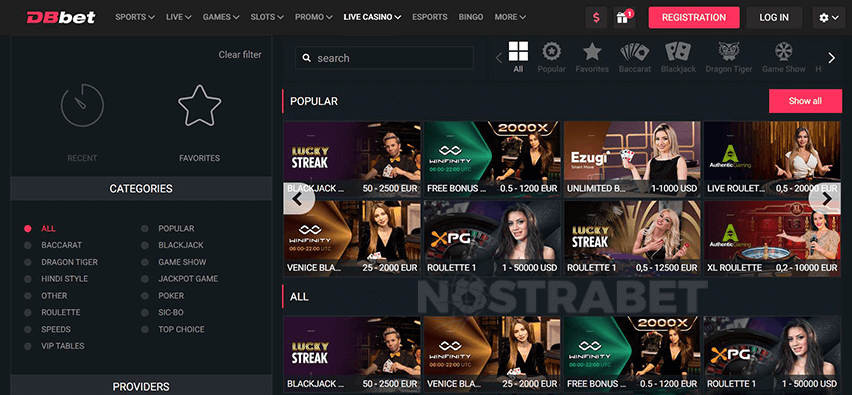Expand the SPORTS menu
This screenshot has height=395, width=852.
[135, 17]
